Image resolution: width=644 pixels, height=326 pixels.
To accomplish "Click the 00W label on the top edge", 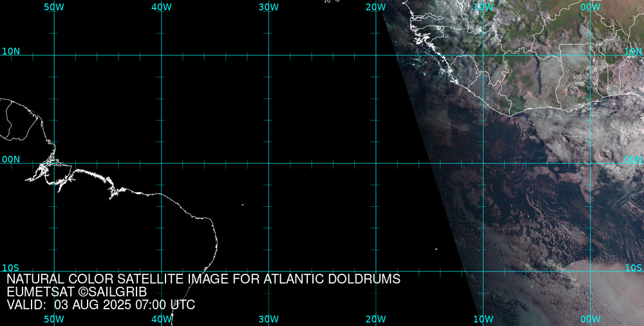I will (x=591, y=7).
